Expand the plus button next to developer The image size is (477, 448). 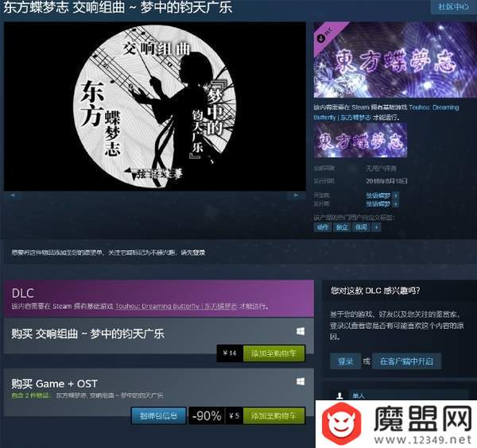pos(395,195)
